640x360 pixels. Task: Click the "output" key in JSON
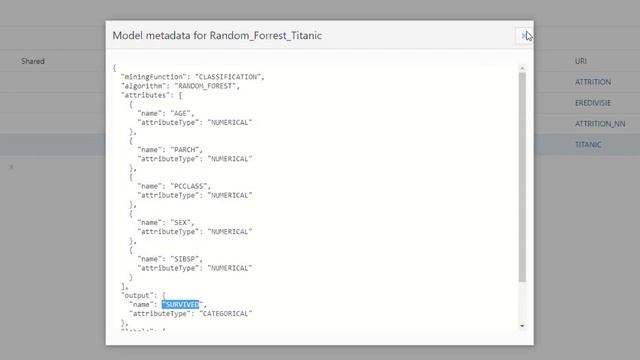tap(137, 295)
